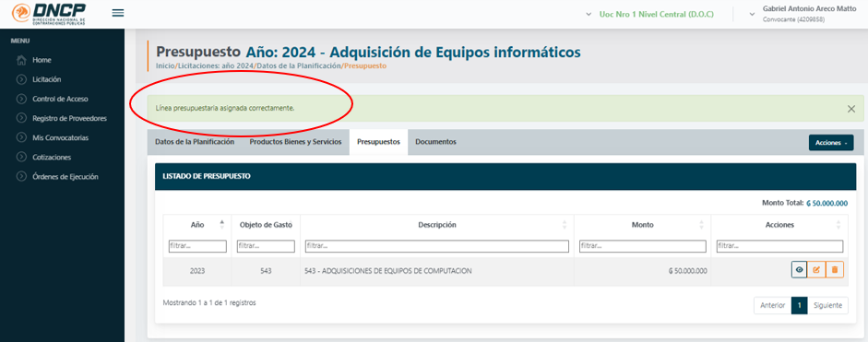The width and height of the screenshot is (868, 342).
Task: Click Línea presupuestaria asignada correctamente message
Action: (x=225, y=108)
